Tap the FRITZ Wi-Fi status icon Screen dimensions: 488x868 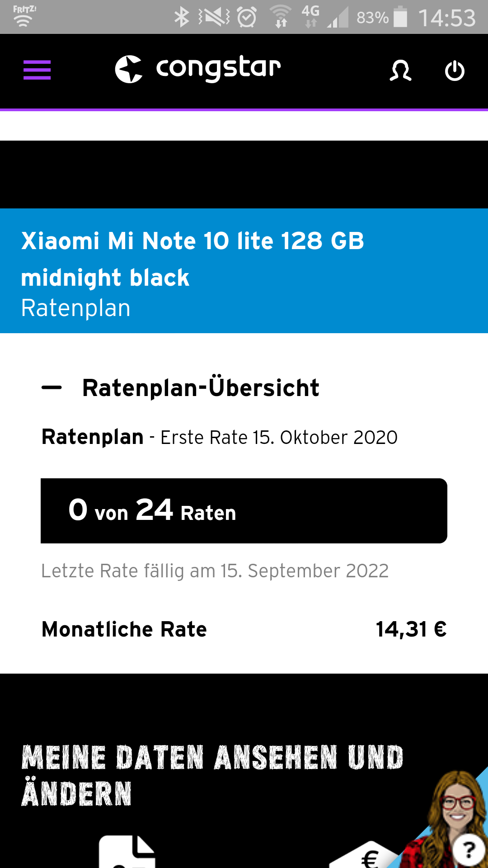[x=23, y=16]
